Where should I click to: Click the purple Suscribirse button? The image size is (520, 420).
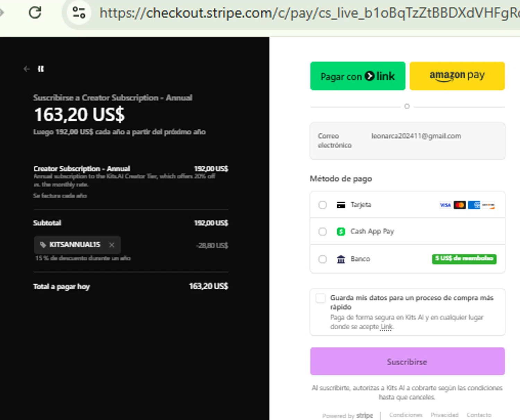(407, 361)
